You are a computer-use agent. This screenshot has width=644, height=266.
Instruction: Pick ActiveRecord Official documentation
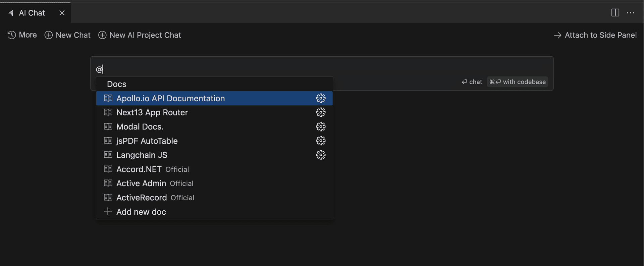pos(155,198)
